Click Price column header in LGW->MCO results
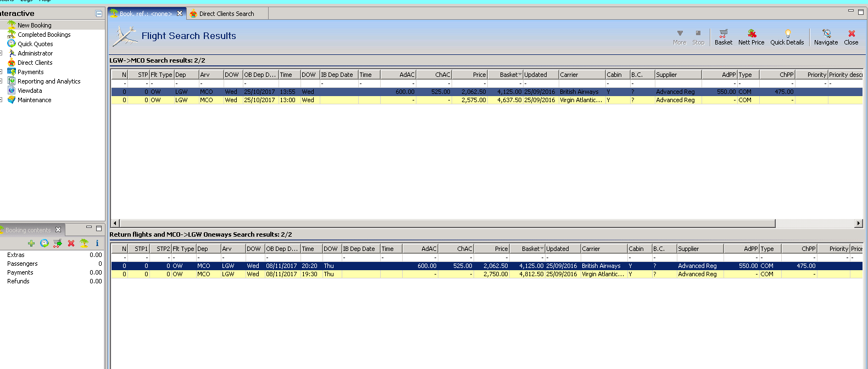Image resolution: width=868 pixels, height=369 pixels. (470, 75)
